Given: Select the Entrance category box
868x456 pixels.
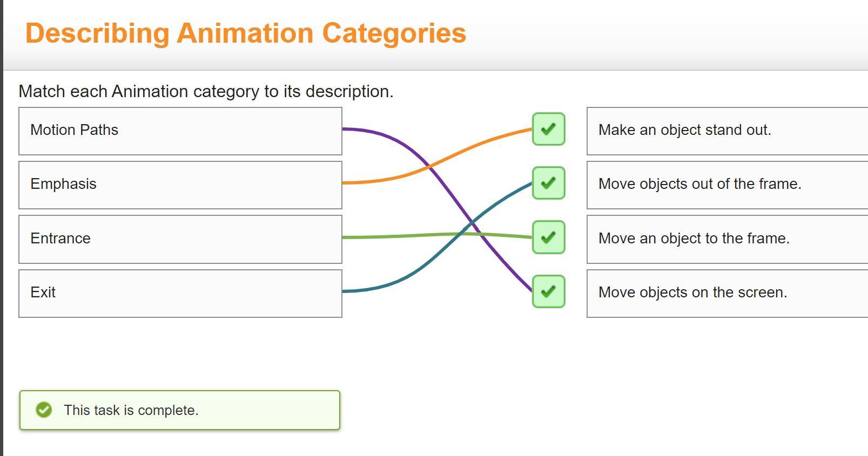Looking at the screenshot, I should click(x=180, y=240).
